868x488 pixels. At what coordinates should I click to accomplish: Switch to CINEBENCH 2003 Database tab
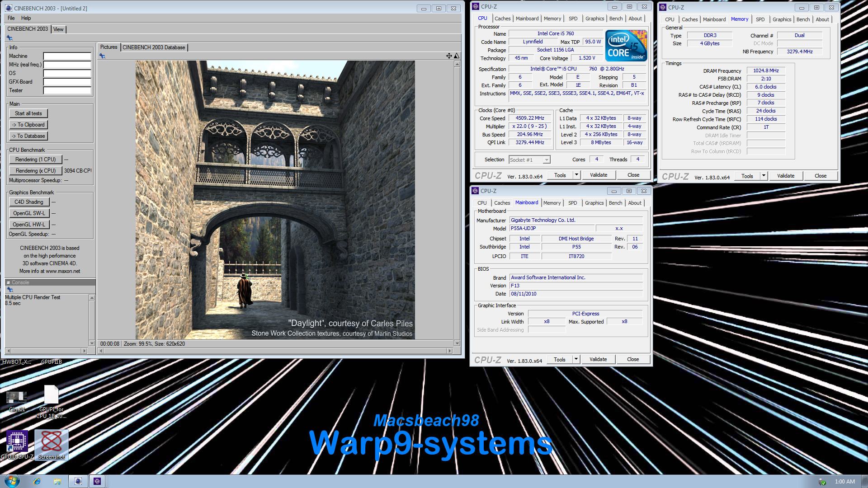[x=154, y=47]
